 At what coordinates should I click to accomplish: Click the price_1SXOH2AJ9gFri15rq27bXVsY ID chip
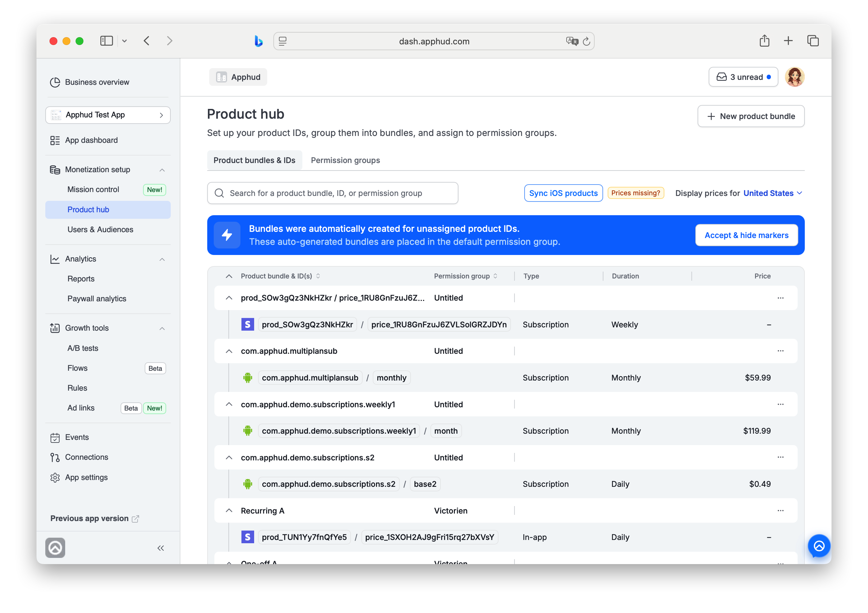click(429, 537)
